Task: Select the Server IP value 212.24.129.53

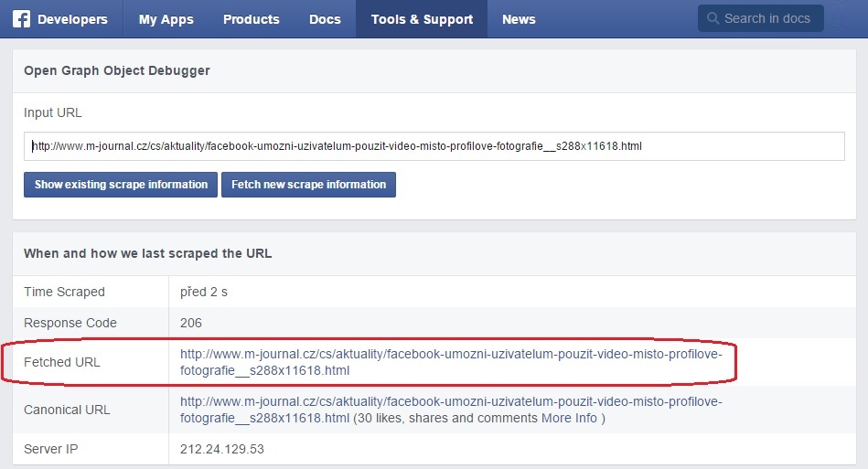Action: [222, 449]
